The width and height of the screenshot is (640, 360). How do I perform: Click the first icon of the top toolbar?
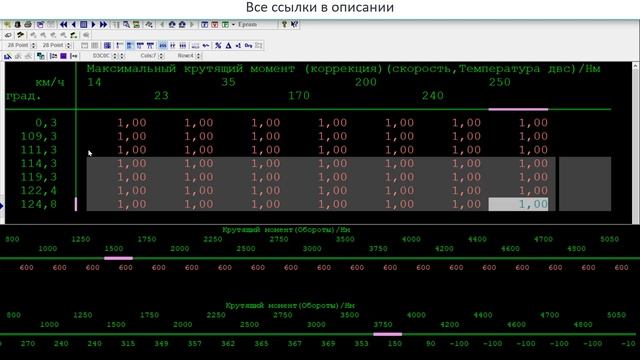(7, 24)
